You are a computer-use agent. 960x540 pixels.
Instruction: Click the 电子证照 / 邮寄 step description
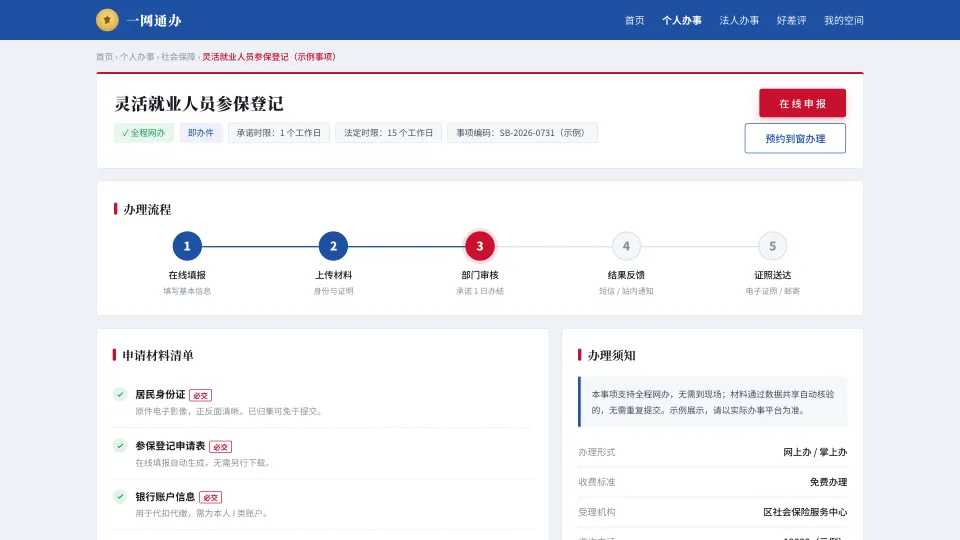click(x=773, y=291)
